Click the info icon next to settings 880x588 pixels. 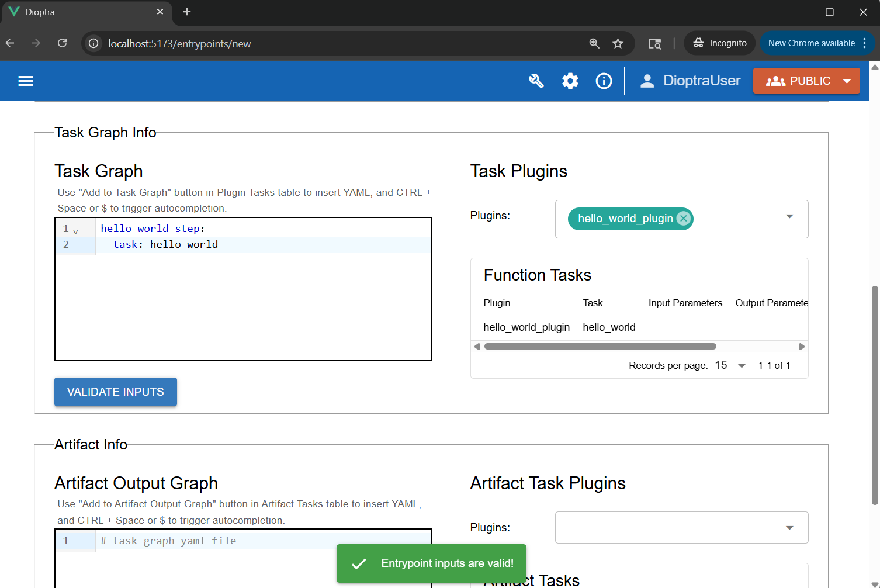pos(604,81)
